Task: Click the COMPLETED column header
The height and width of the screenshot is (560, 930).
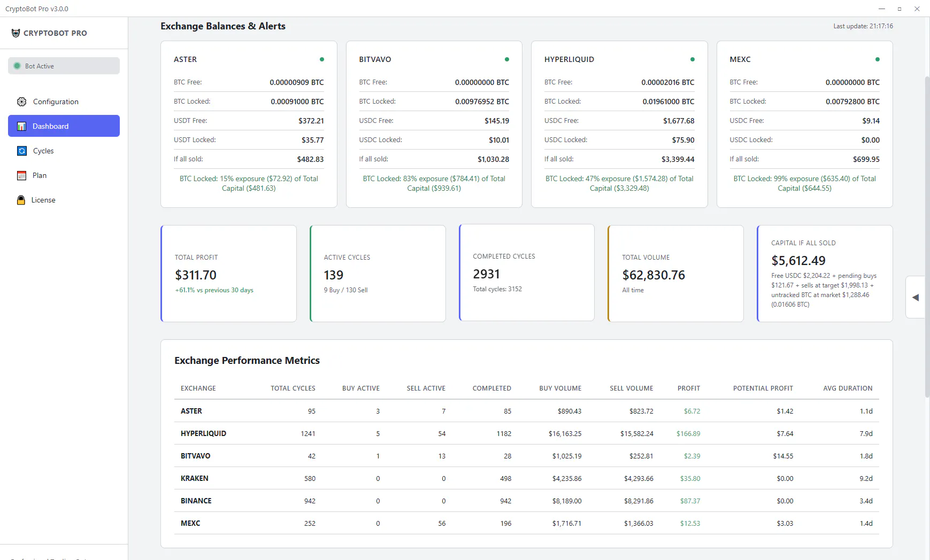Action: point(492,388)
